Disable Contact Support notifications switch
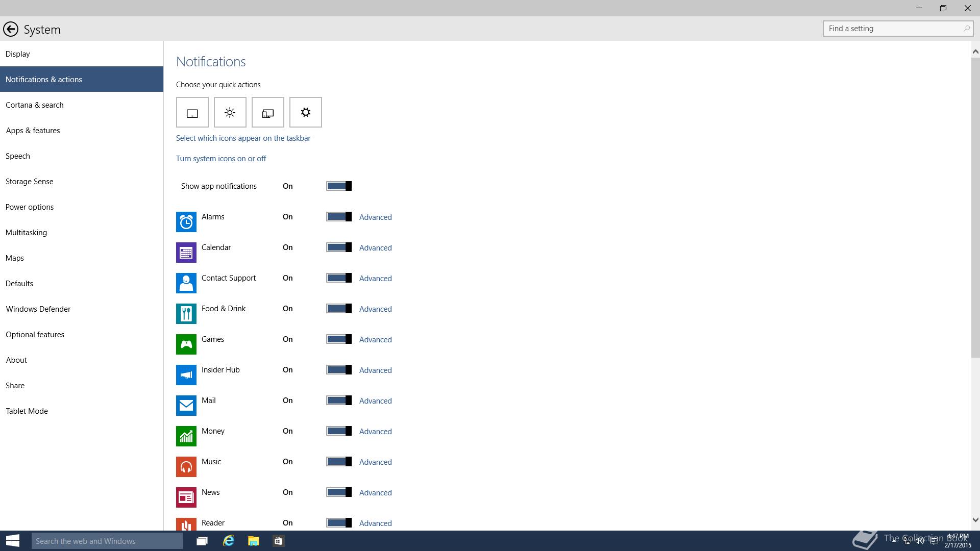 [x=339, y=278]
